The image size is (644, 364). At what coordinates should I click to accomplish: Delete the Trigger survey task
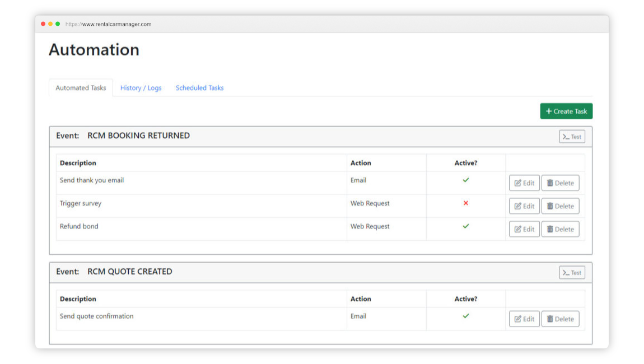click(x=560, y=206)
